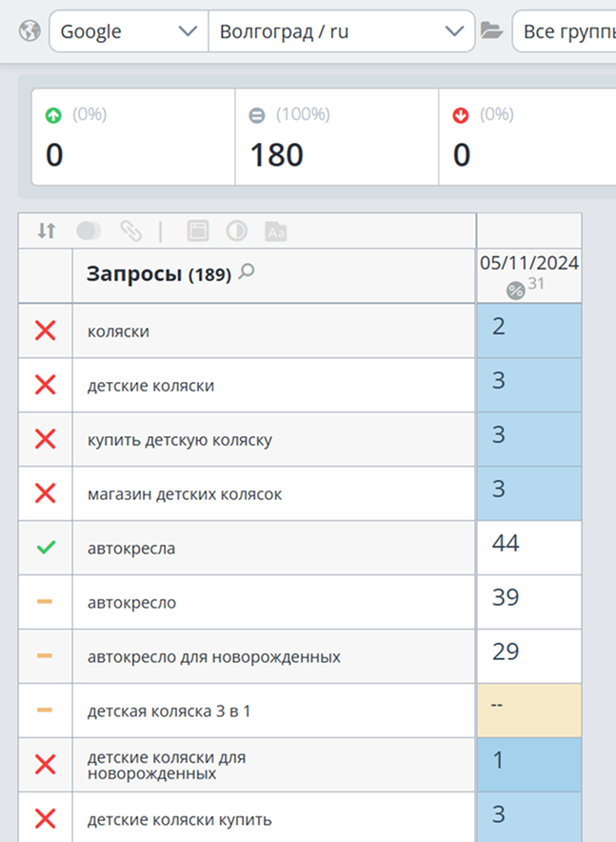Click the 'детские коляски' query text
The height and width of the screenshot is (842, 616).
[150, 386]
